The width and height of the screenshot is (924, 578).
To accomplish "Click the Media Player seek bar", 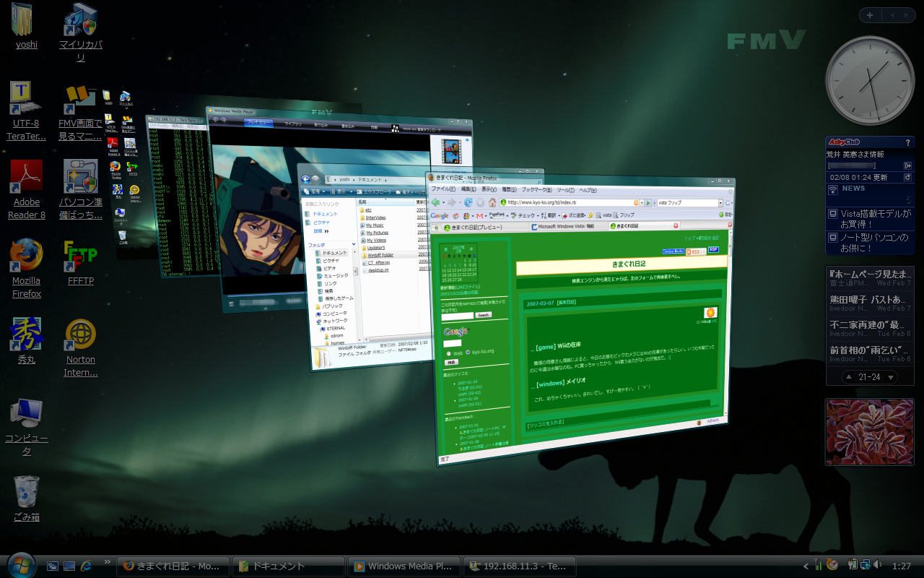I will [266, 294].
